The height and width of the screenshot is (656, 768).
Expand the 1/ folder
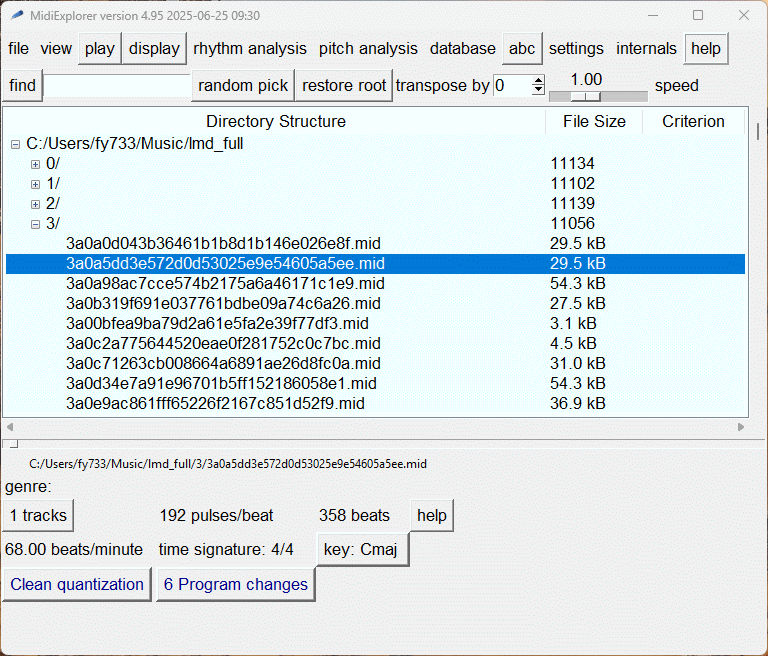(35, 184)
